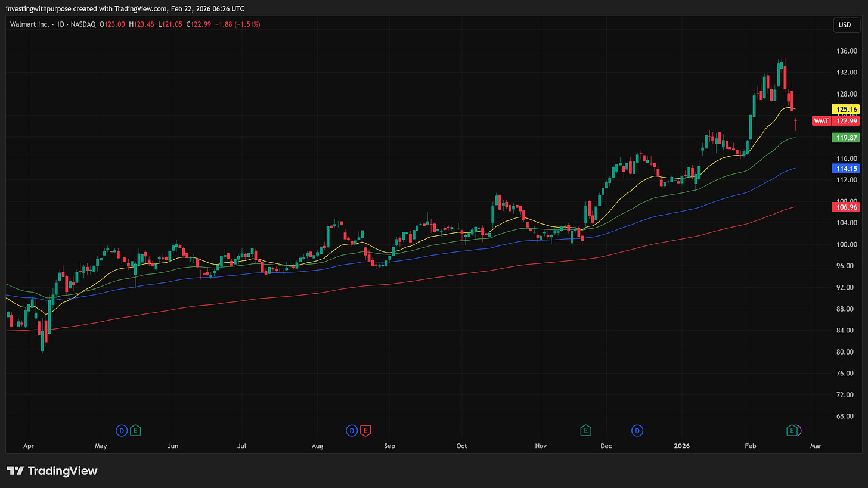Click the Walmart Inc. symbol title

[30, 24]
